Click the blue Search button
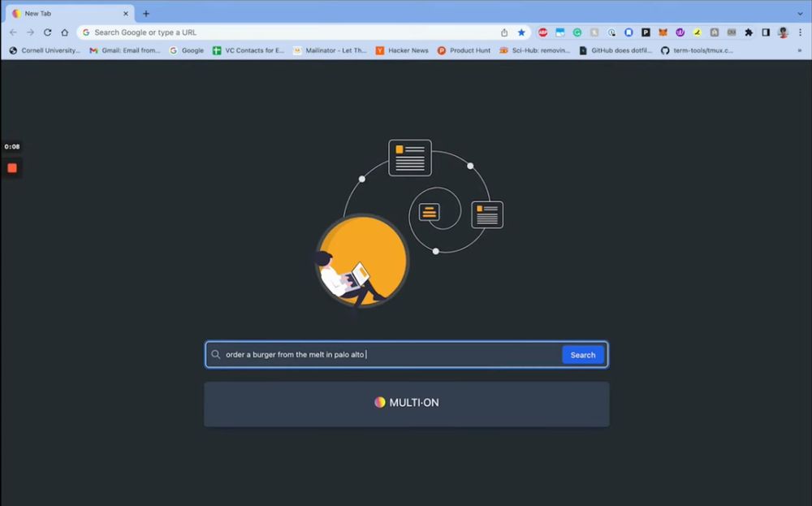This screenshot has width=812, height=506. tap(583, 355)
